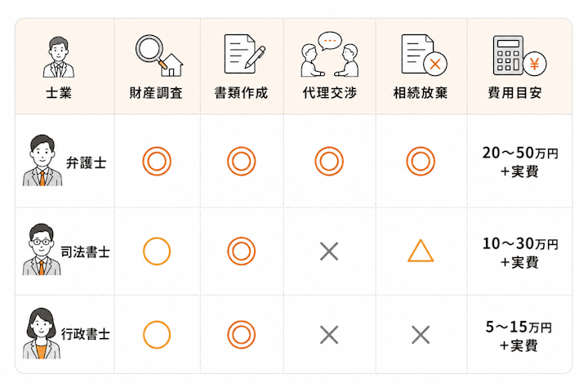Screen dimensions: 588x392
Task: Click the triangle mark for 司法書士 相続放棄
Action: (421, 251)
